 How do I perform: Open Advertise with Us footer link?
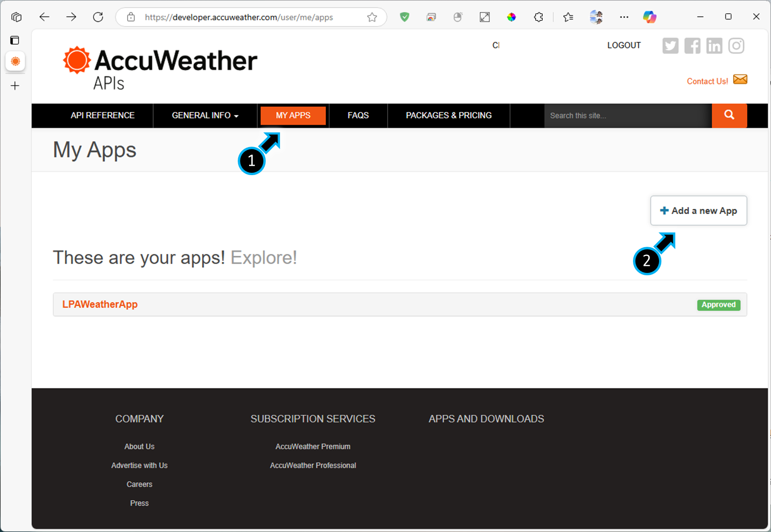(x=139, y=466)
